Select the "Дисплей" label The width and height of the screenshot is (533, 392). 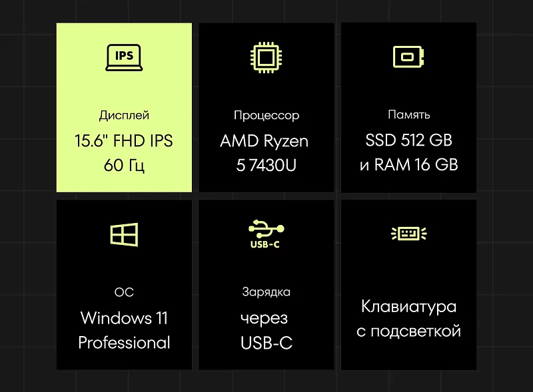coord(124,115)
